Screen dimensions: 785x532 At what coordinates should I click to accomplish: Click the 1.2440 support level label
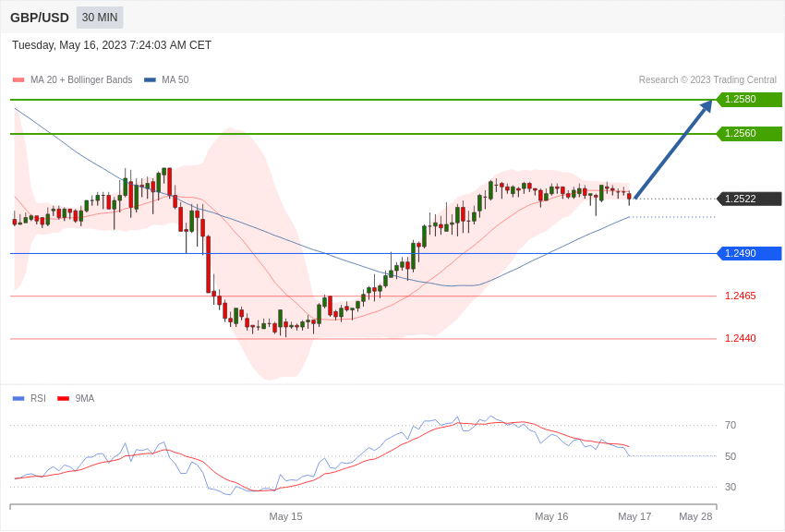click(x=741, y=338)
